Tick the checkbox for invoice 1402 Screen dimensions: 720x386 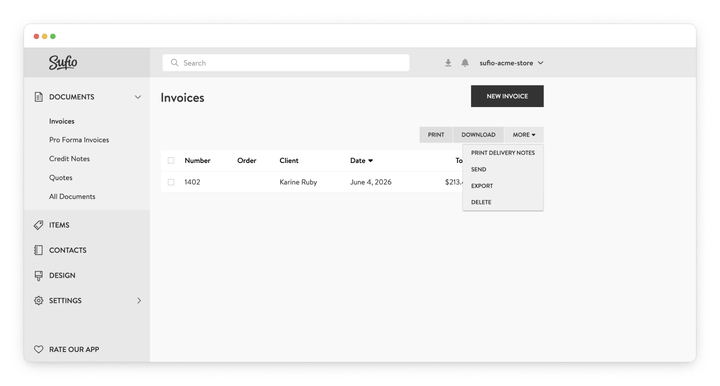click(171, 182)
